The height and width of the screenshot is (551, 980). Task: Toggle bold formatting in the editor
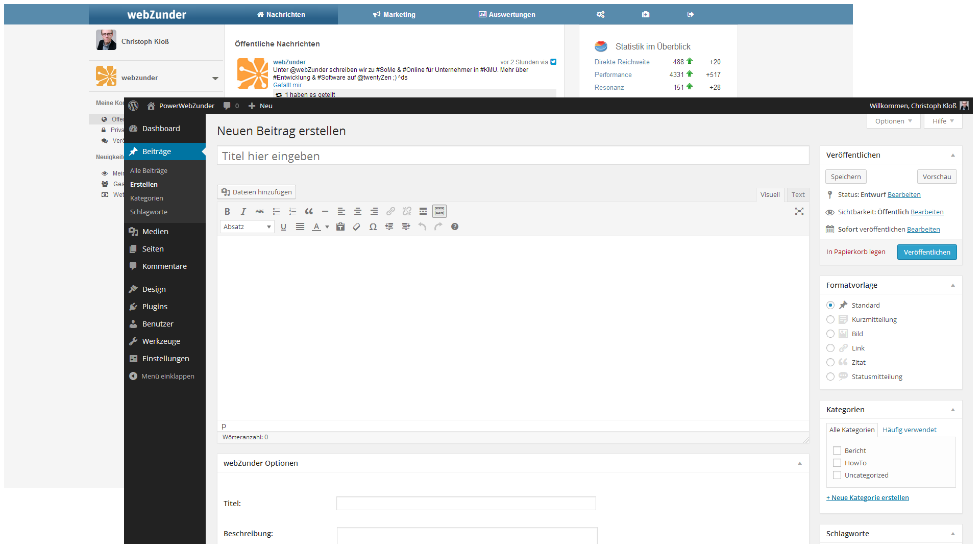tap(227, 211)
